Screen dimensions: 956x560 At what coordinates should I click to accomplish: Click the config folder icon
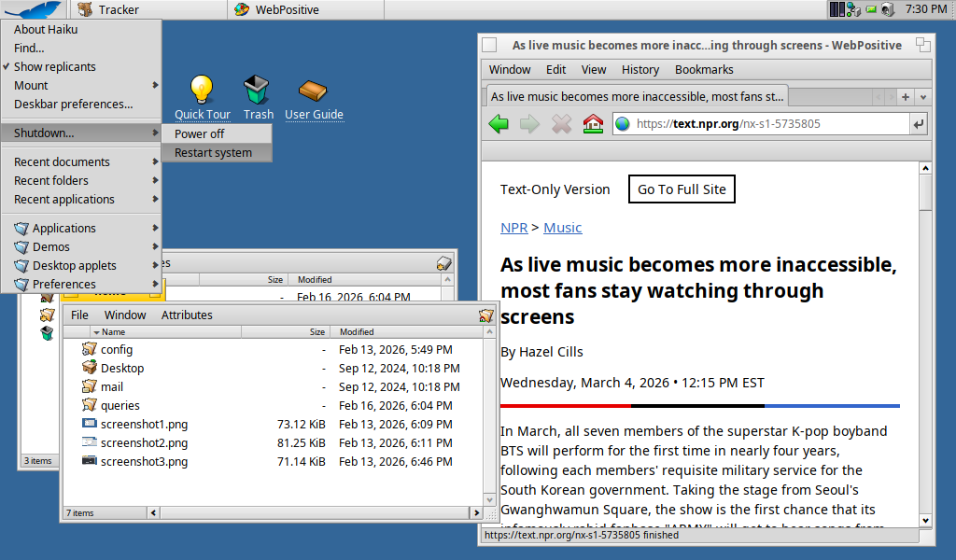pyautogui.click(x=90, y=348)
